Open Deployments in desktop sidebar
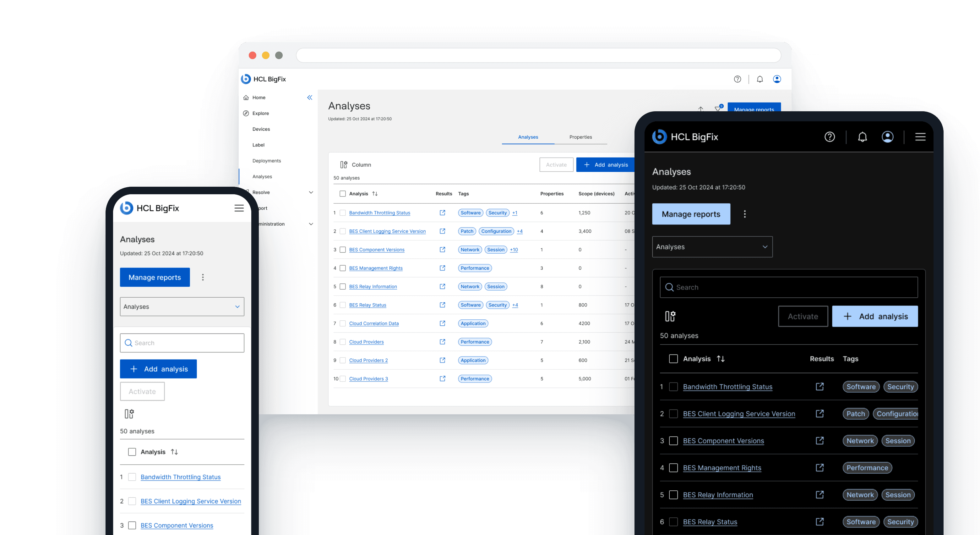The image size is (980, 535). pyautogui.click(x=267, y=161)
